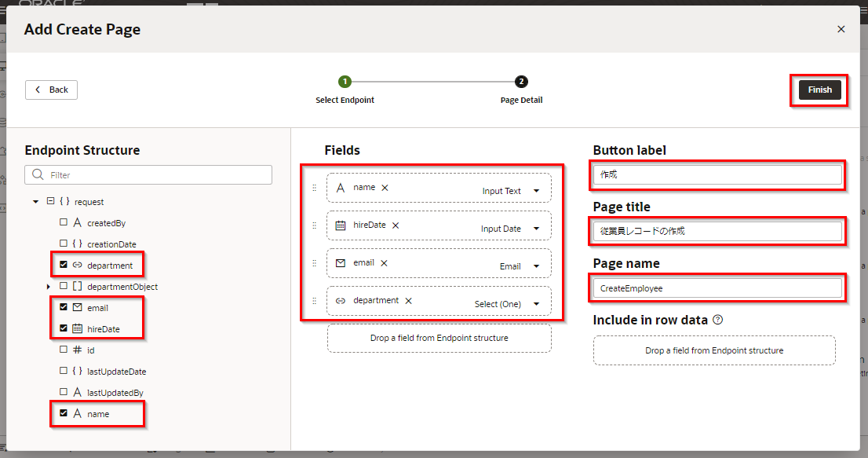Go to the Select Endpoint step

tap(345, 82)
